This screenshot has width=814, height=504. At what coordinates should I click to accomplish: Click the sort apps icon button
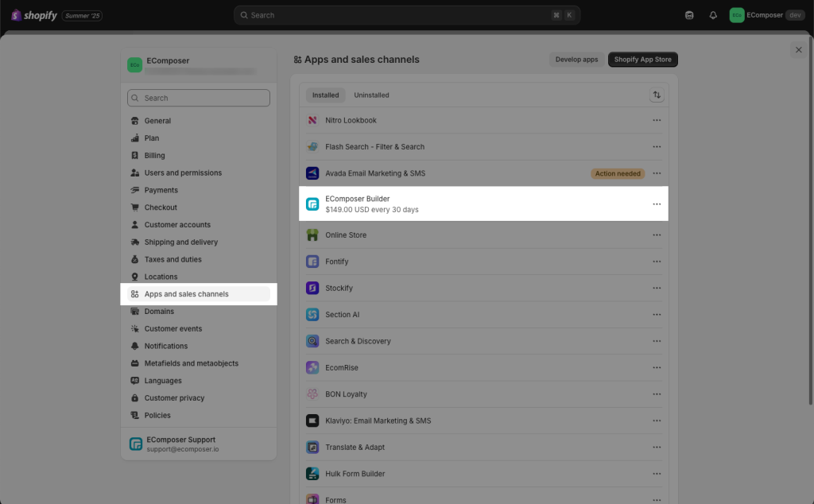657,95
